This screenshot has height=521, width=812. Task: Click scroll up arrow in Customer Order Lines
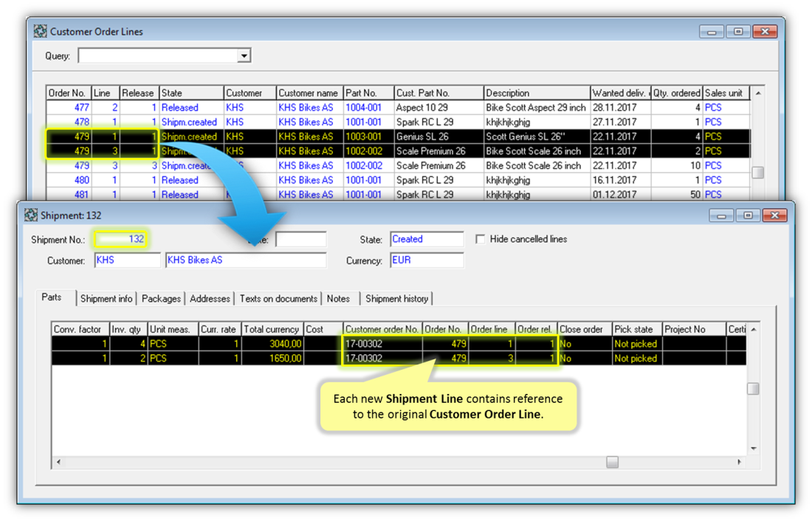click(x=757, y=93)
